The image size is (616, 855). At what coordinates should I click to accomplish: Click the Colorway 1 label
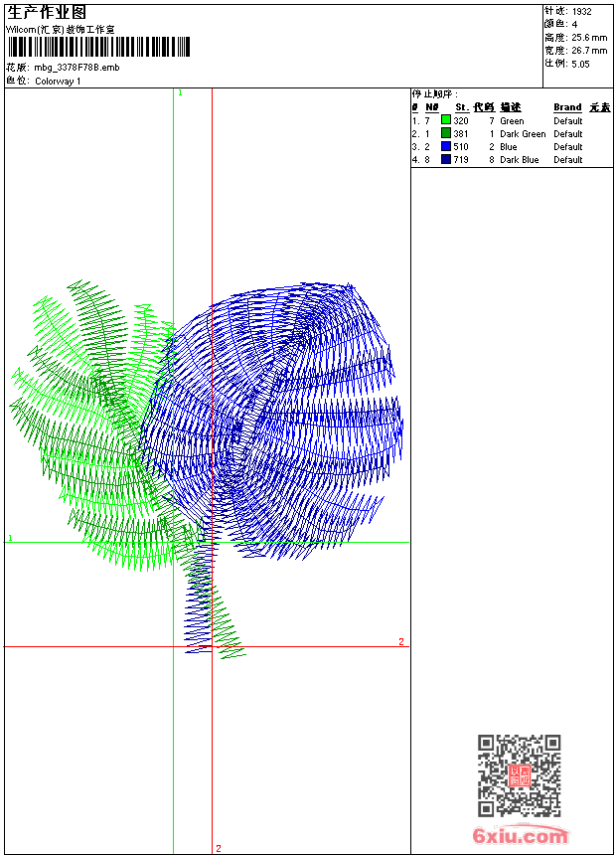click(58, 82)
